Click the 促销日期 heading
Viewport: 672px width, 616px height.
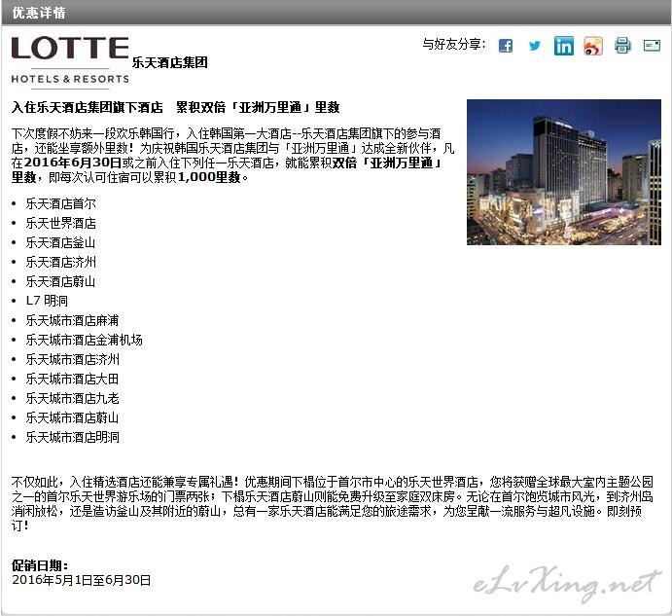40,565
